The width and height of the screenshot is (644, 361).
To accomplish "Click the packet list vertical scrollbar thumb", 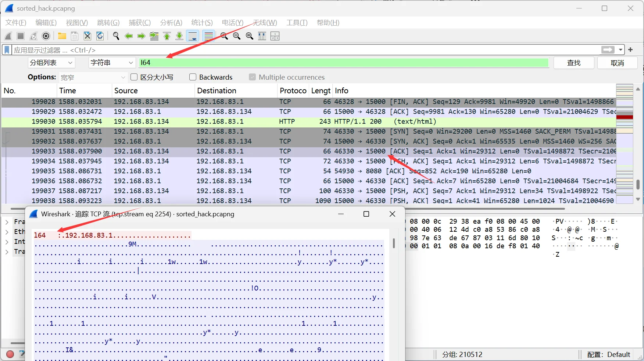I will pyautogui.click(x=638, y=184).
